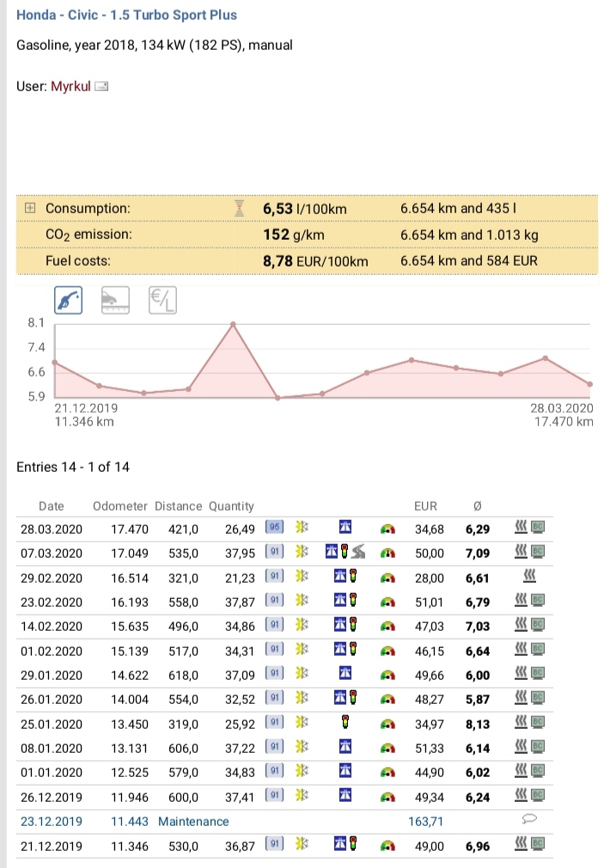
Task: Click the octane 91 badge on 01.01.2020 row
Action: [x=275, y=771]
